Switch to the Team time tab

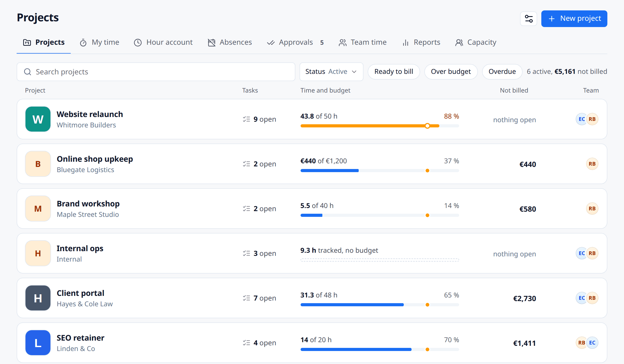(363, 42)
